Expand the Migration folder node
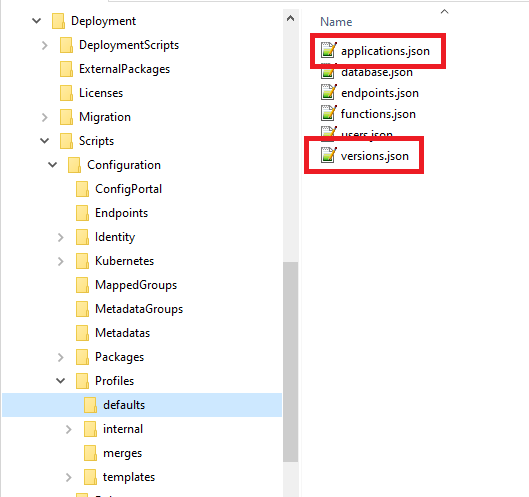This screenshot has height=497, width=529. (45, 117)
